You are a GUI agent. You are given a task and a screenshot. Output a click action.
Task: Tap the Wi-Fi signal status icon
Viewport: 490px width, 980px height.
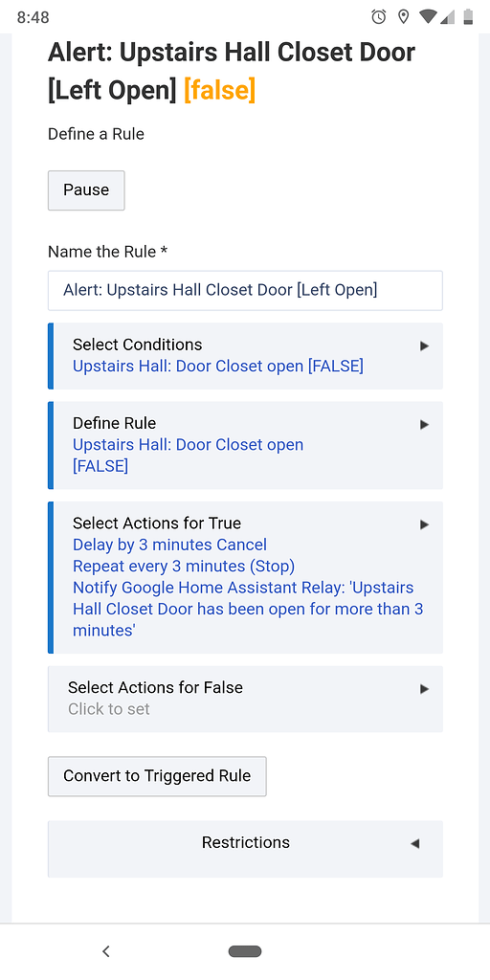pyautogui.click(x=428, y=17)
